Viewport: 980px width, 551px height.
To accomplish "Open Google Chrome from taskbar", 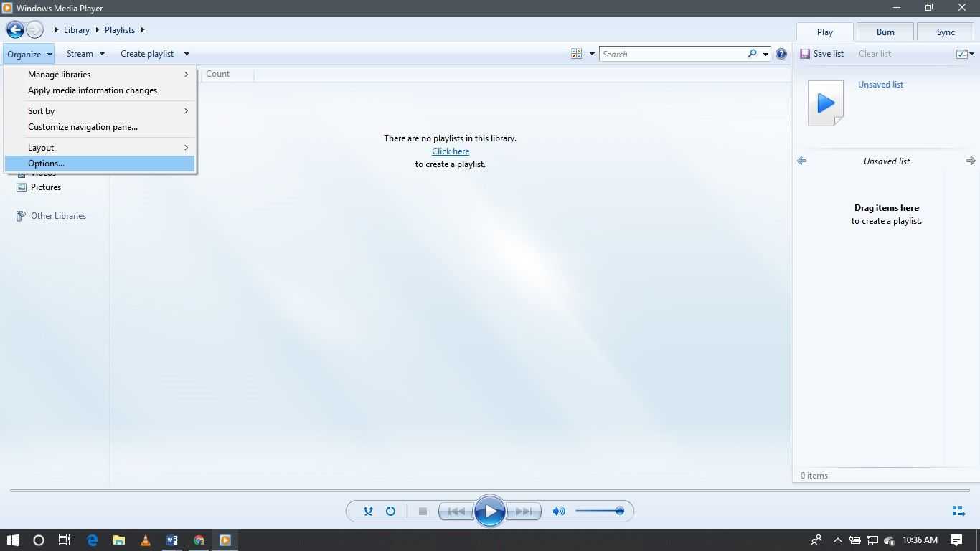I will coord(199,540).
